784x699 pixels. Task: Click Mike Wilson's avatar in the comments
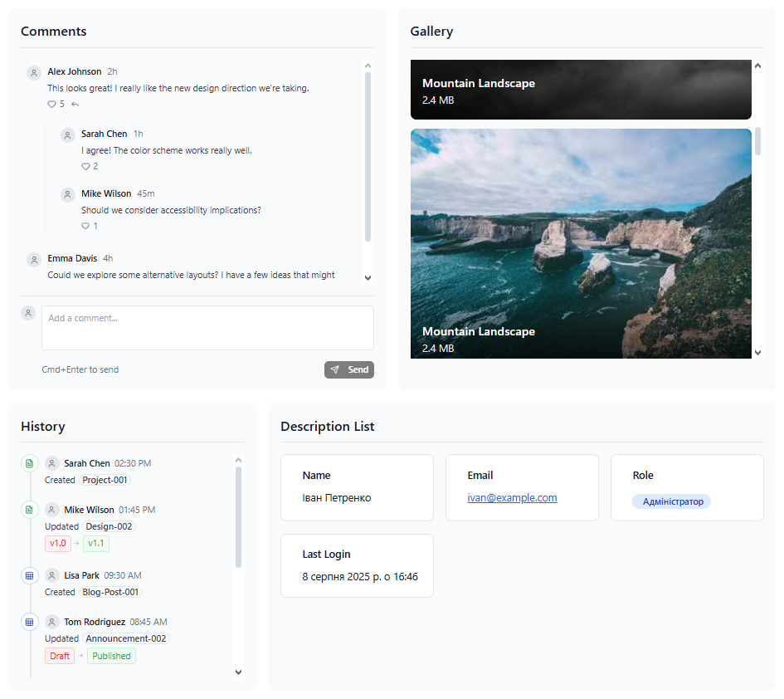(67, 194)
